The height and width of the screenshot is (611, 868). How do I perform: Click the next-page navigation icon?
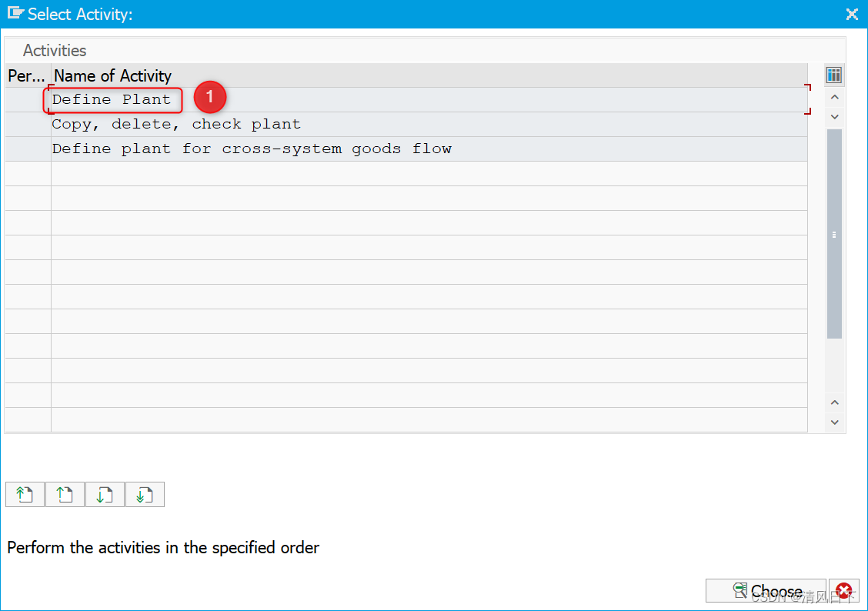pos(105,494)
